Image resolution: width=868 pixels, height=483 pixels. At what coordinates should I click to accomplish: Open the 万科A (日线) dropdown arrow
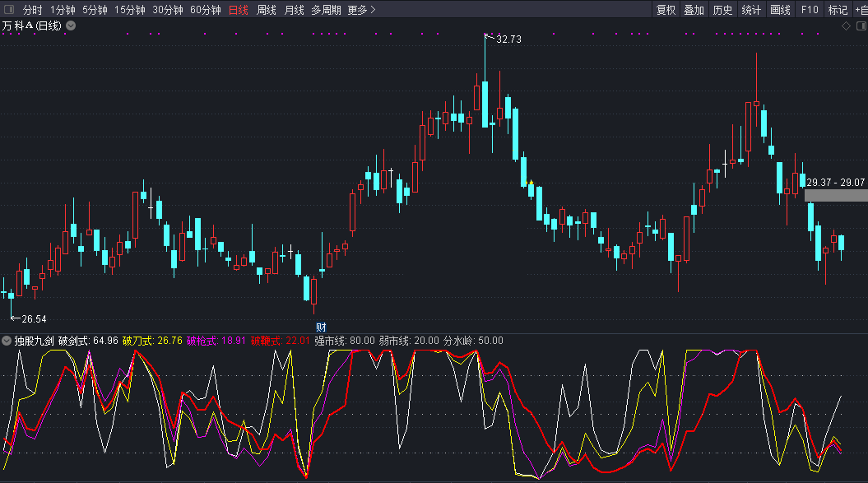[71, 26]
